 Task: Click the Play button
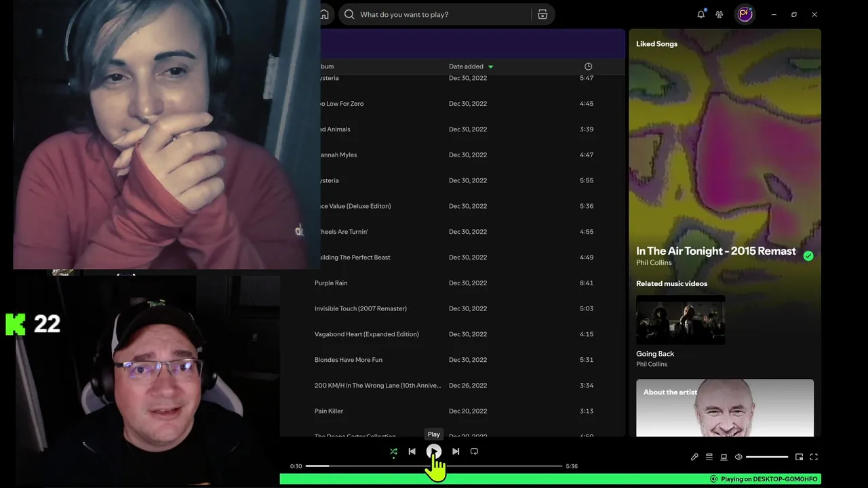pos(434,451)
